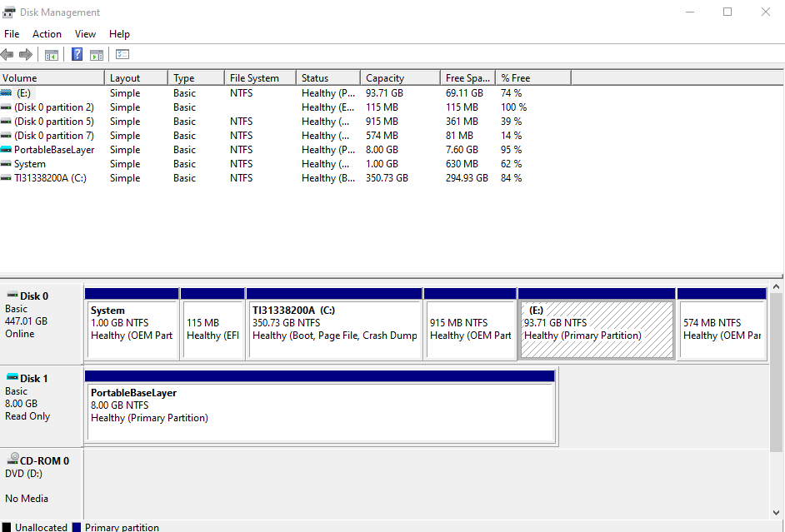
Task: Click the "81 MB" free space cell
Action: tap(459, 136)
